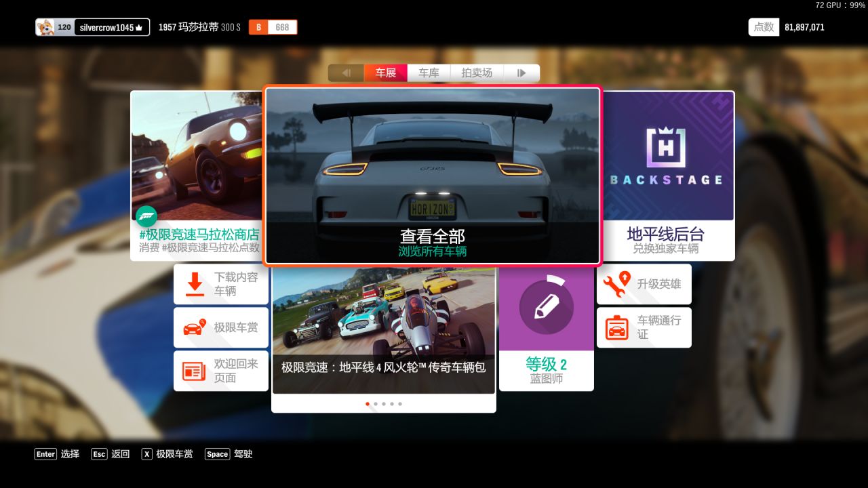This screenshot has height=488, width=868.
Task: Click the GPU 99% overlay readout
Action: [x=840, y=5]
